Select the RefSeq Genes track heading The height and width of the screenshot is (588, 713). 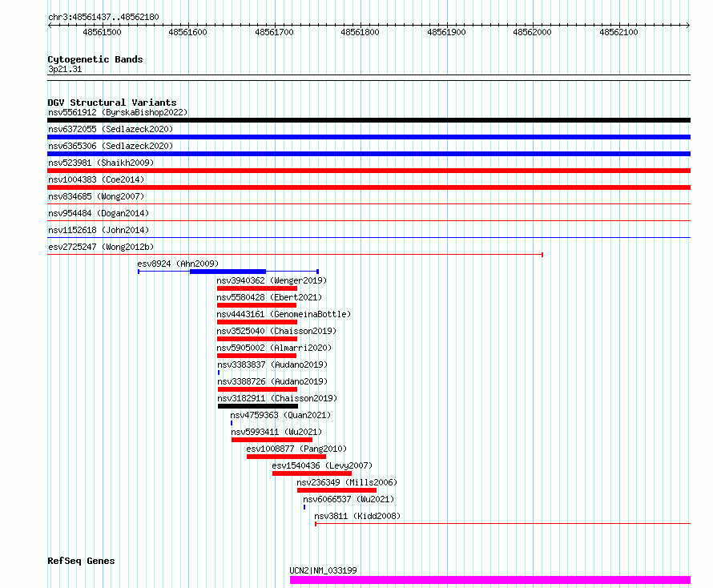81,561
